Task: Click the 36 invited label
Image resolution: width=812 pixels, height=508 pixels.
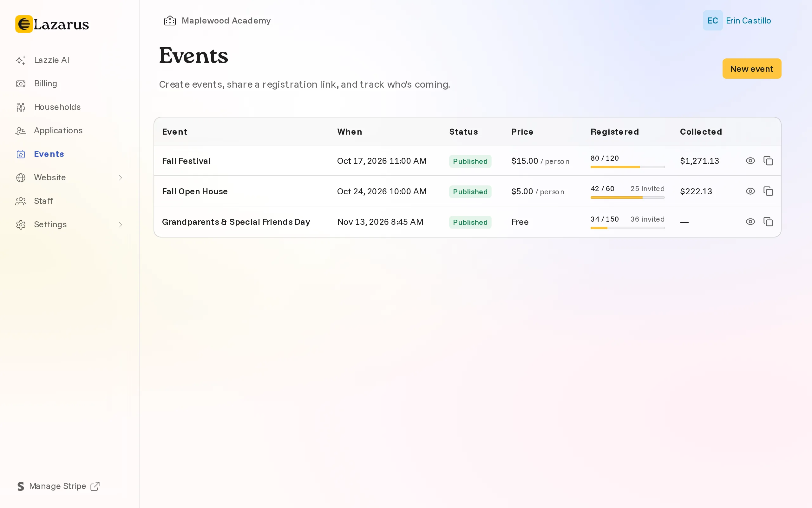Action: (x=647, y=219)
